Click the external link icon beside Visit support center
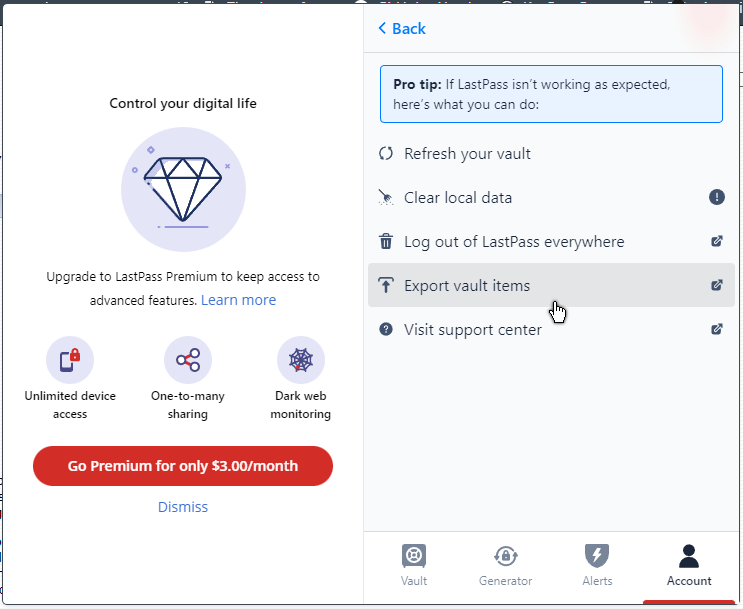Viewport: 743px width, 609px height. point(716,329)
